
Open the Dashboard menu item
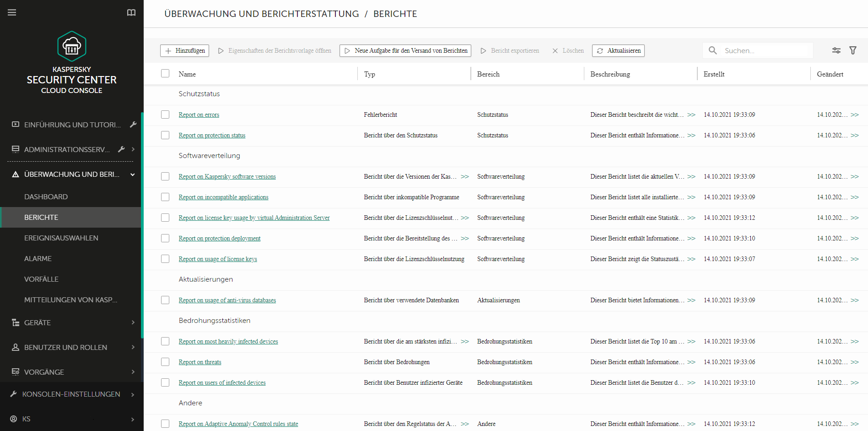(46, 196)
